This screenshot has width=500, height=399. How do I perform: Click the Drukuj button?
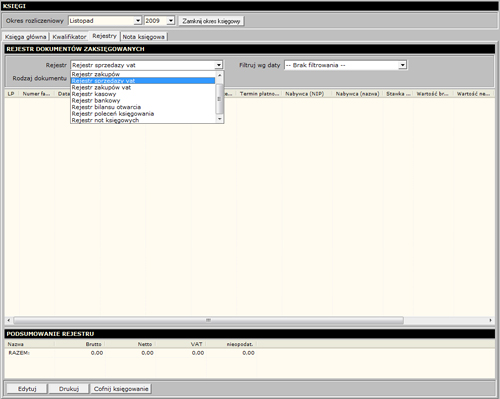[x=69, y=389]
